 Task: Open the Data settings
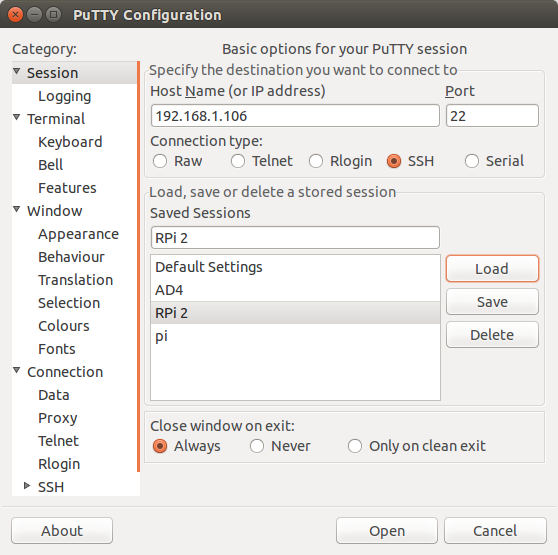coord(54,395)
